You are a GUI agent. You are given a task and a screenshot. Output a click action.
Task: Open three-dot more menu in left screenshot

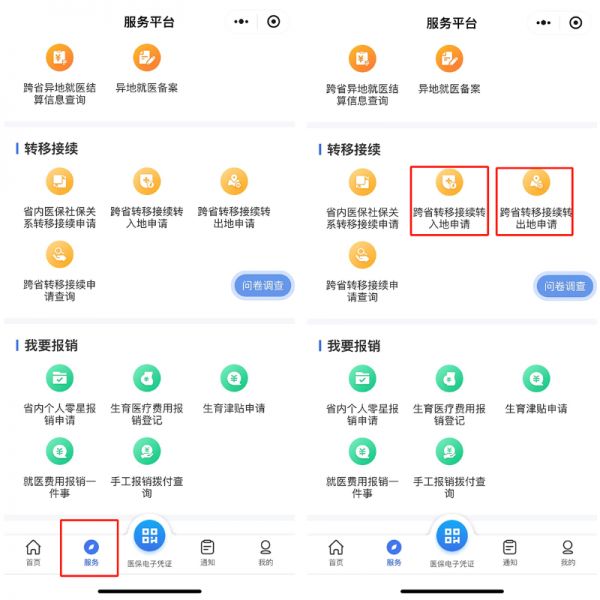[x=241, y=21]
